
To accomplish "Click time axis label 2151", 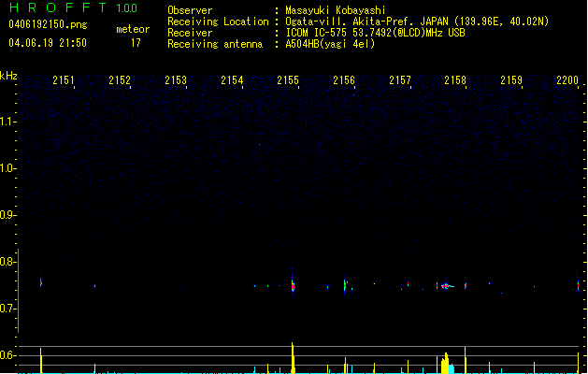I will coord(64,80).
